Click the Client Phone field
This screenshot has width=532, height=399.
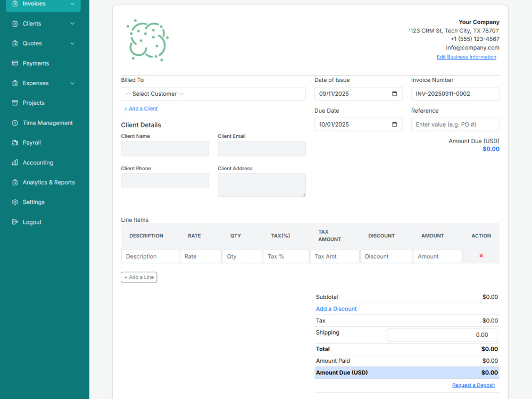165,181
